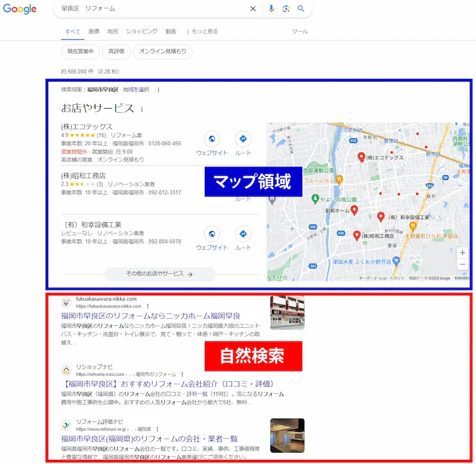Screen dimensions: 476x464
Task: Click the (株)昭和工務店 map pin
Action: click(x=356, y=235)
